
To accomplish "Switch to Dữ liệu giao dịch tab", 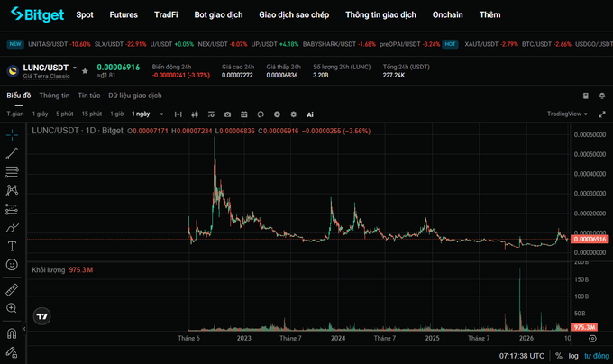I will [135, 96].
